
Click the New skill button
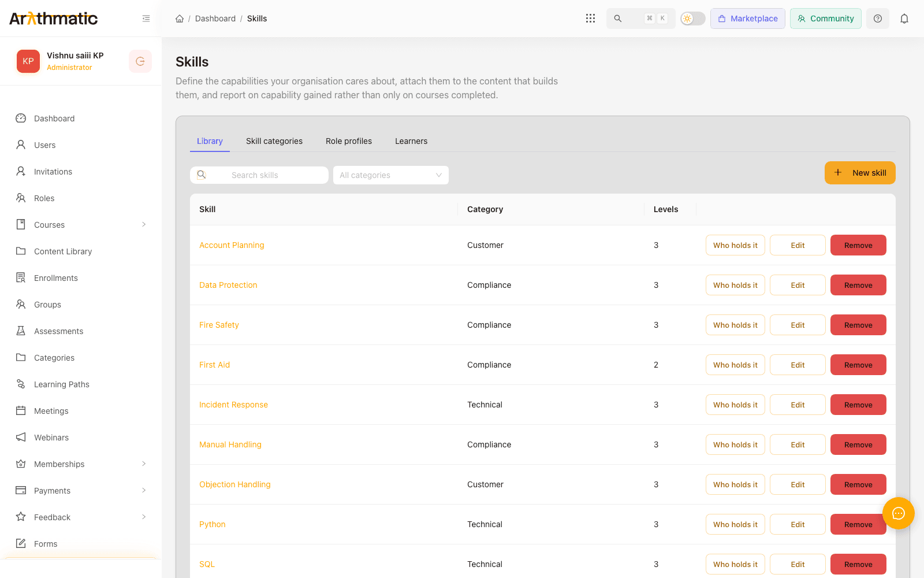click(860, 173)
